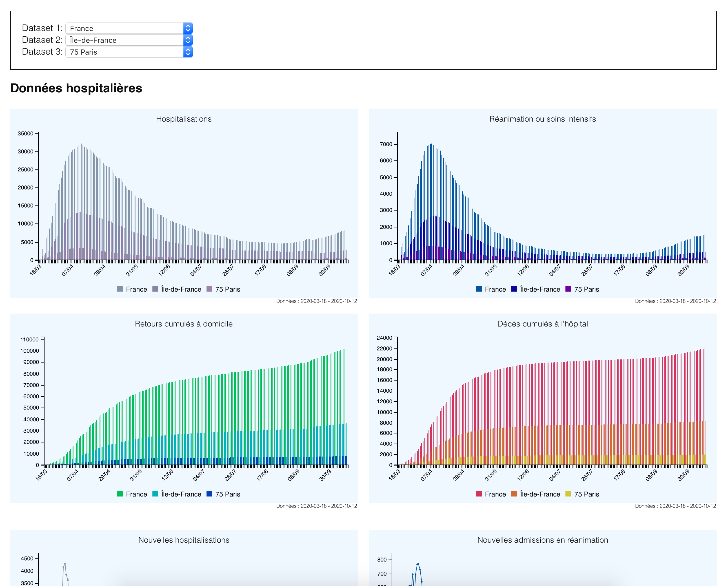This screenshot has width=728, height=586.
Task: Click teal Île-de-France swatch in Retours legend
Action: coord(156,494)
